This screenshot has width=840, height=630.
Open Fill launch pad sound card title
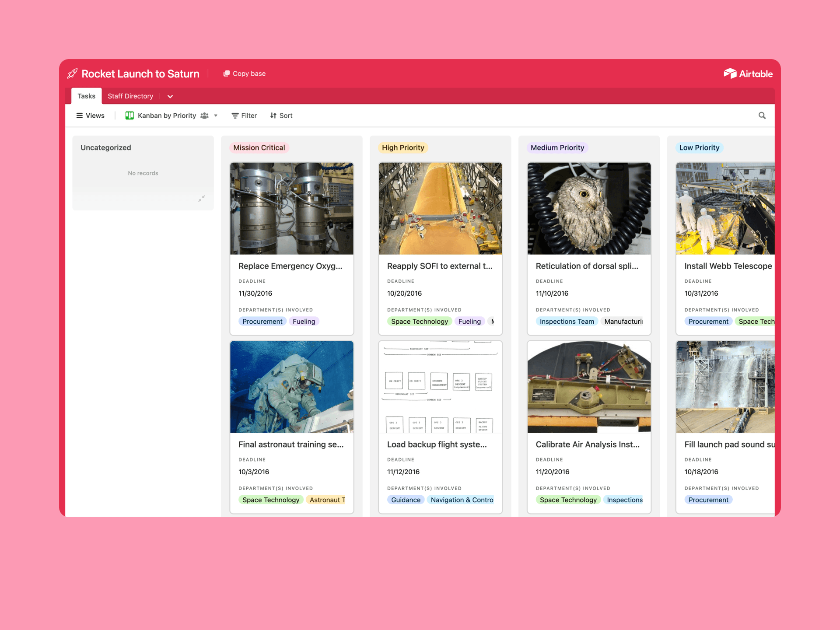click(x=729, y=444)
